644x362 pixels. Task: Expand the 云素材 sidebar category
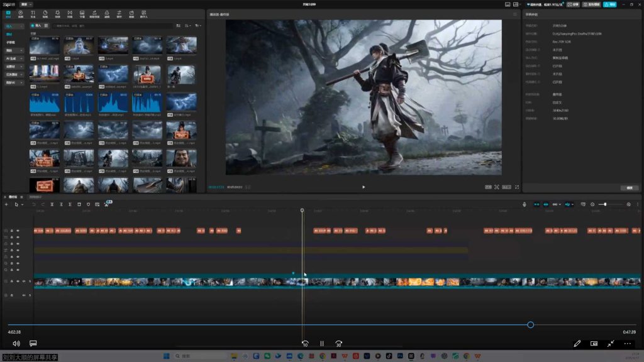14,67
